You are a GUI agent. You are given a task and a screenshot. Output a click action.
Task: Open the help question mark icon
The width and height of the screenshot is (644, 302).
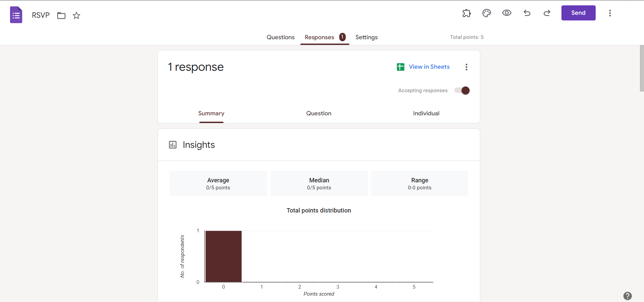pos(628,296)
